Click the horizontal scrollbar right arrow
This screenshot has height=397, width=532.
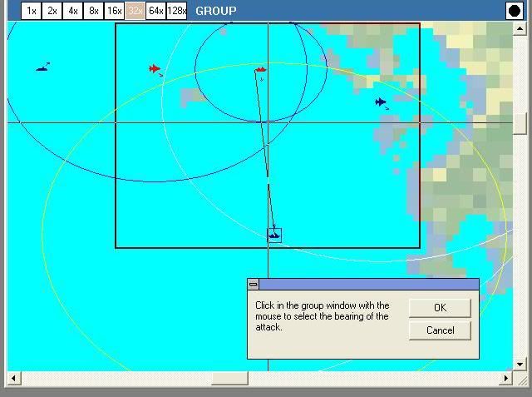point(506,378)
